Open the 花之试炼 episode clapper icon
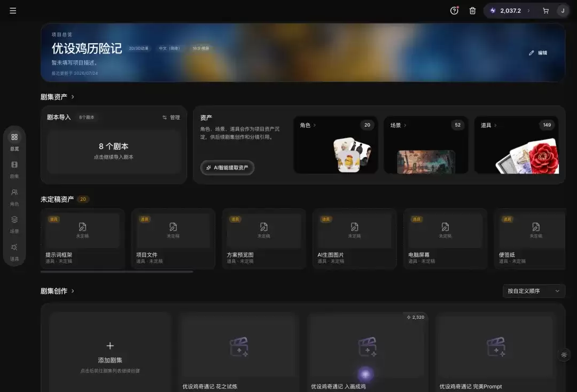 click(x=239, y=347)
